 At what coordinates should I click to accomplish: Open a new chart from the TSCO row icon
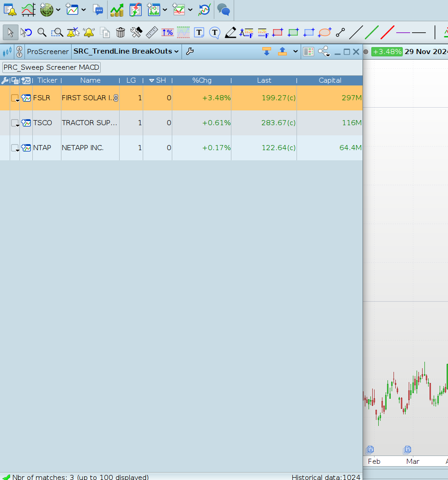pyautogui.click(x=26, y=123)
